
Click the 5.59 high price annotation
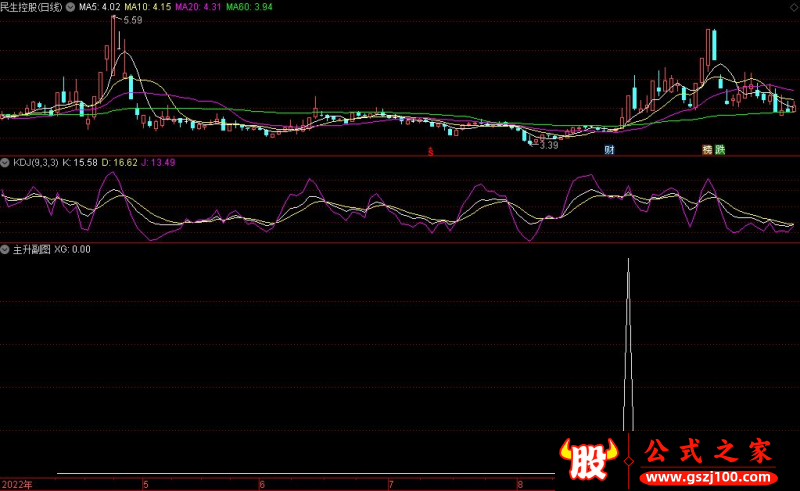(x=132, y=20)
